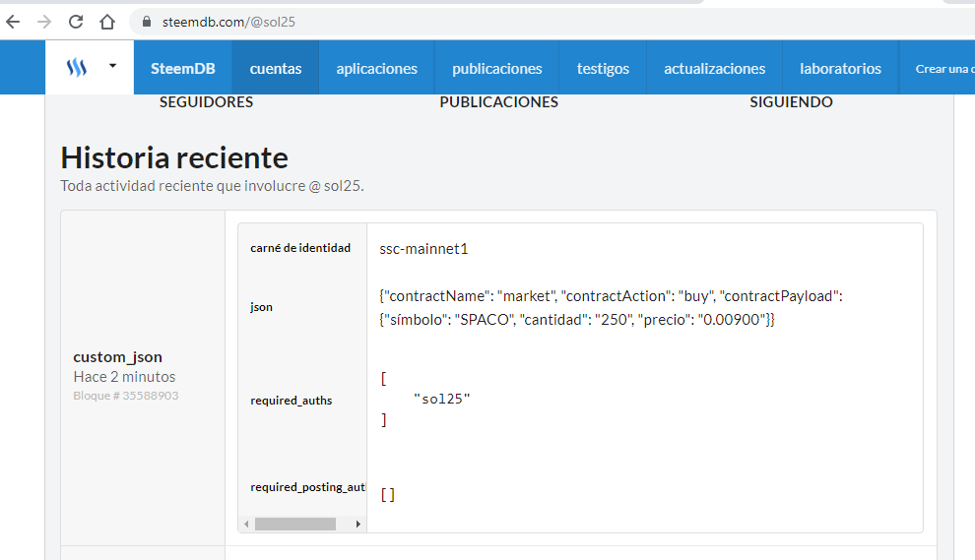
Task: Click the json row label
Action: tap(261, 307)
